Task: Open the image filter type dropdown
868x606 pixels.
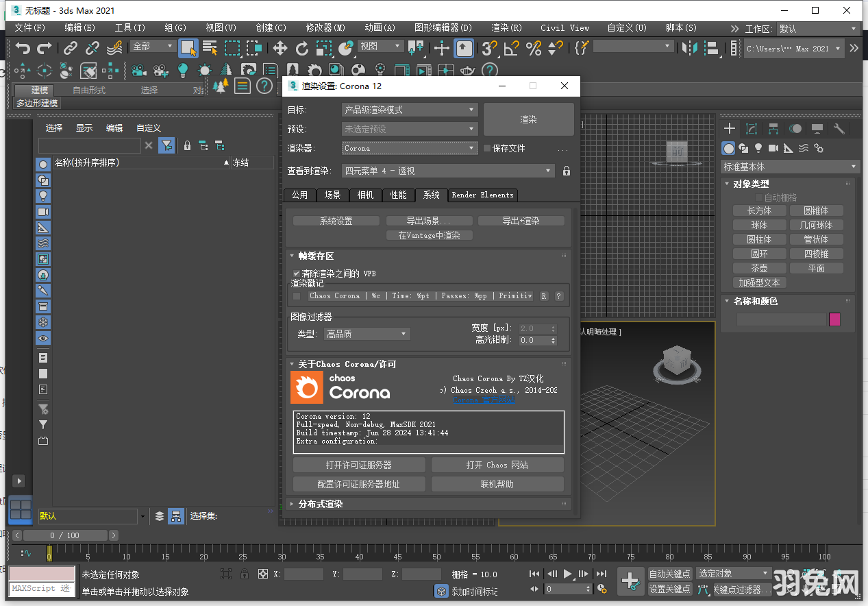Action: [x=367, y=334]
